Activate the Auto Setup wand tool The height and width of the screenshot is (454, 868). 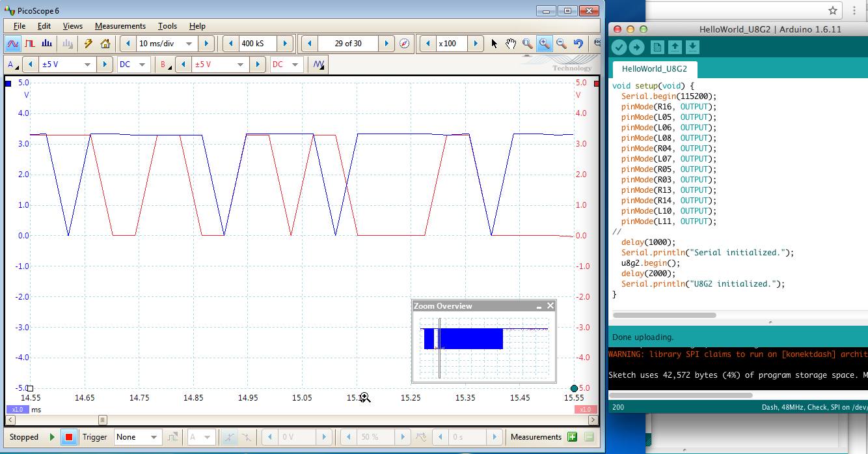click(89, 44)
